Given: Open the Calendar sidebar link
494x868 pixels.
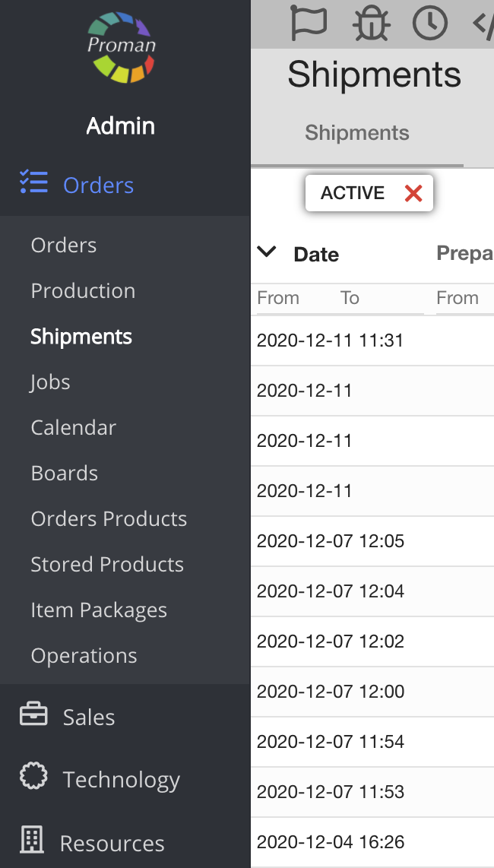Looking at the screenshot, I should 74,427.
